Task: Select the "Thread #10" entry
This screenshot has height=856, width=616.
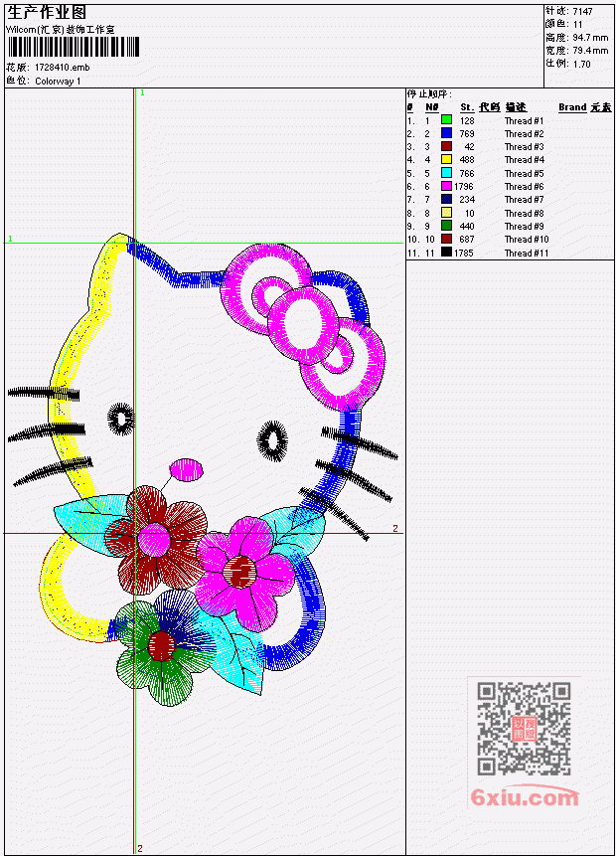Action: tap(527, 240)
